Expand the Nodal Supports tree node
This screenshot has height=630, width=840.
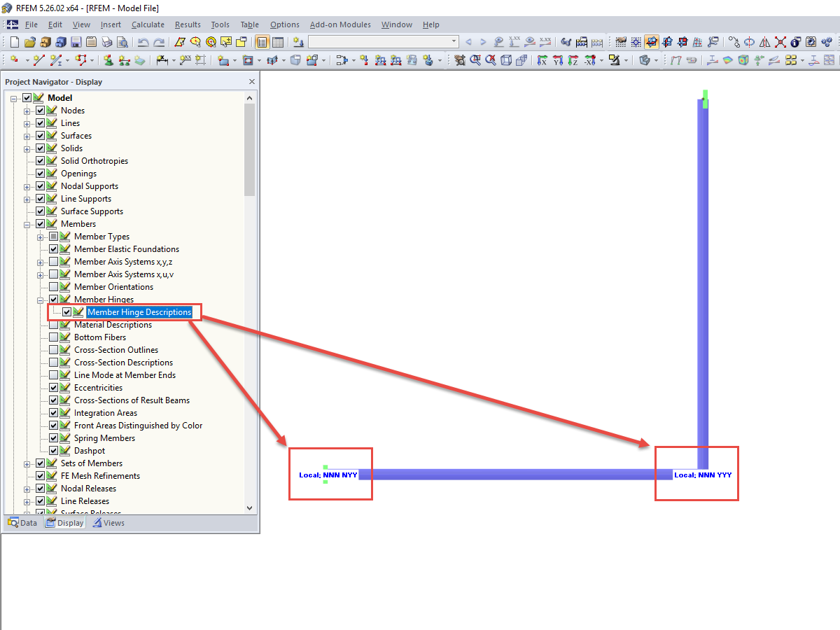pyautogui.click(x=27, y=186)
